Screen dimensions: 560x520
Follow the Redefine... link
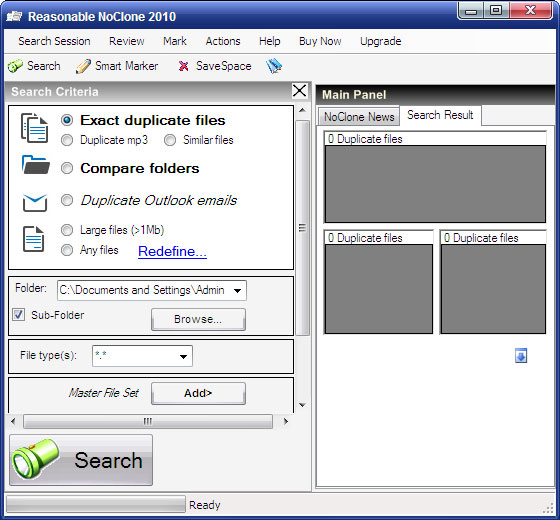[172, 251]
